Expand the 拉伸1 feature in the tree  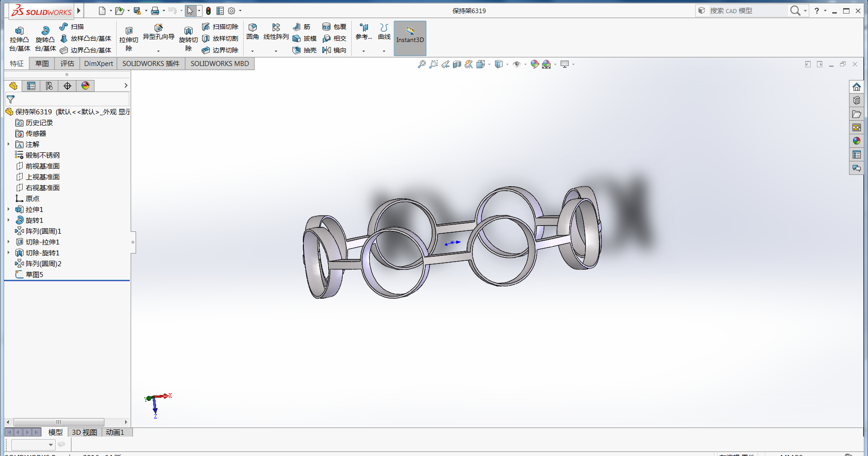[8, 209]
